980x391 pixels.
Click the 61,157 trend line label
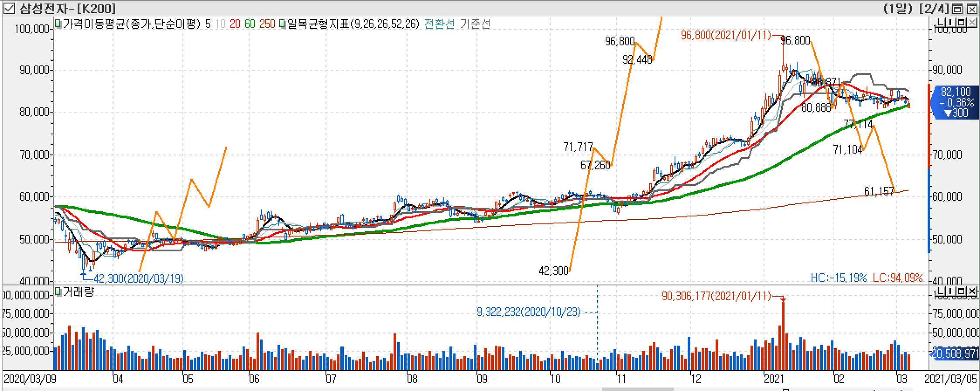879,191
